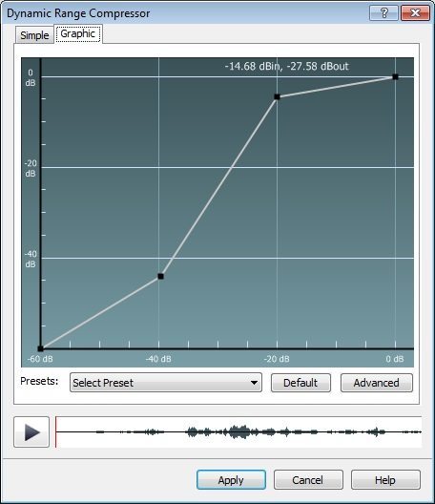Click the Presets: label
The width and height of the screenshot is (435, 504).
(x=39, y=381)
